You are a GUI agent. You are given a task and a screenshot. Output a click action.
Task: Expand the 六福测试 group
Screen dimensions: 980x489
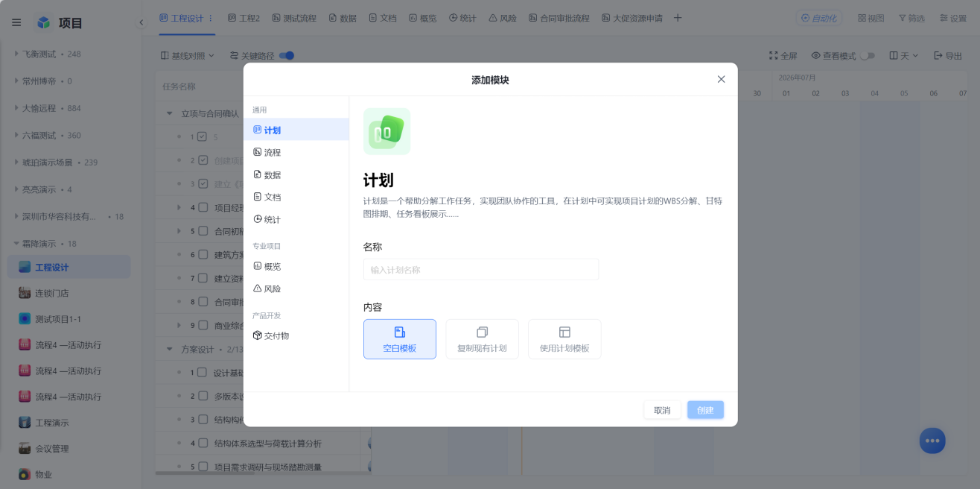tap(16, 135)
